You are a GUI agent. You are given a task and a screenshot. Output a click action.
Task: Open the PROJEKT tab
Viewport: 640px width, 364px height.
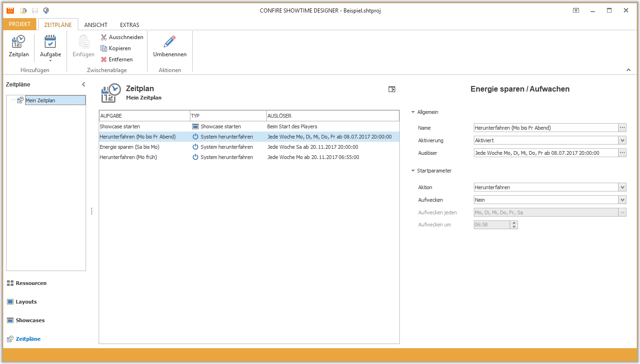pyautogui.click(x=20, y=24)
